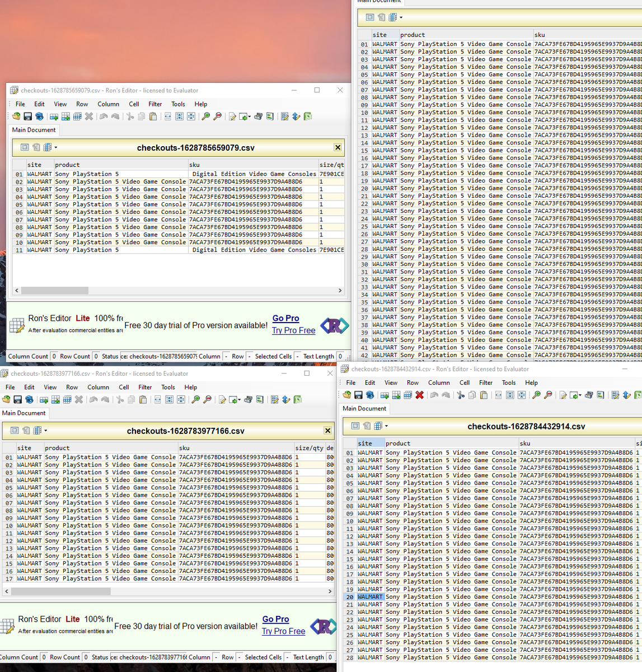Image resolution: width=642 pixels, height=672 pixels.
Task: Select the Main Document tab in the checkouts-1628785659079 window
Action: click(x=34, y=130)
